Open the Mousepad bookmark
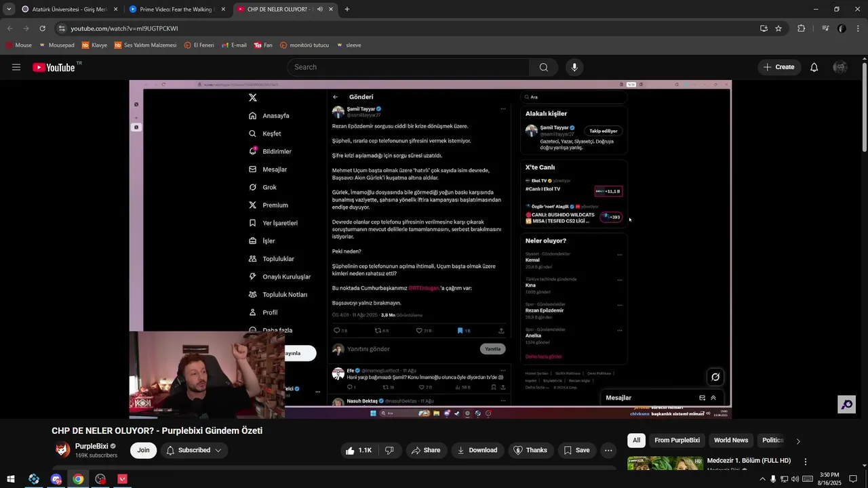Viewport: 868px width, 488px height. (56, 45)
